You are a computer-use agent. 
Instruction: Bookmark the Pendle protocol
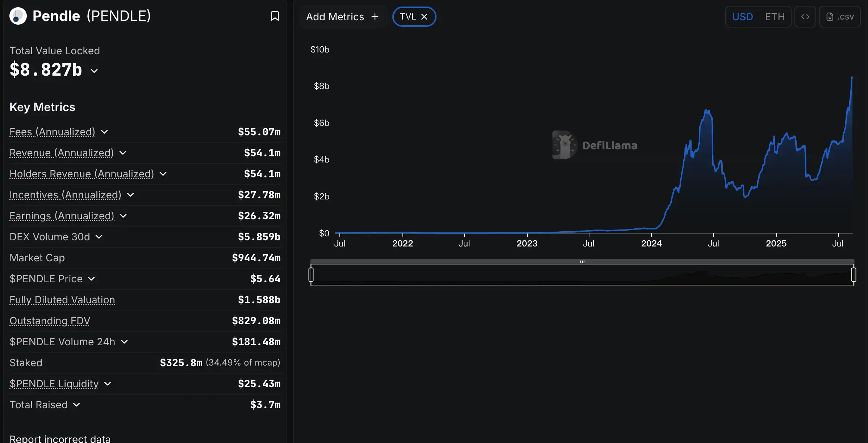point(275,16)
